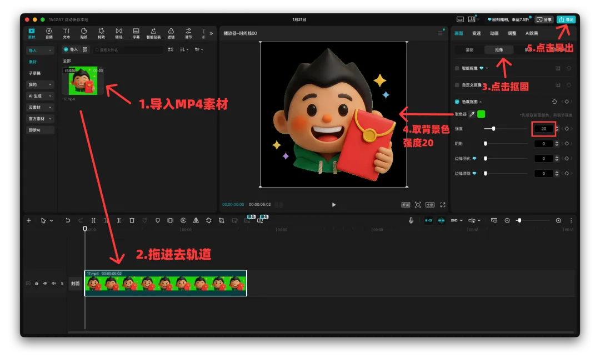Select the mirror flip tool in timeline toolbar
The height and width of the screenshot is (364, 600).
click(196, 220)
